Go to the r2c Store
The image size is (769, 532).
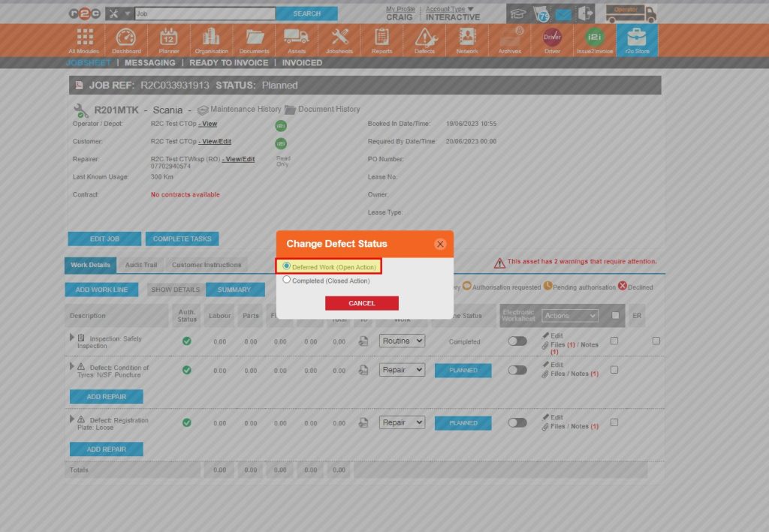click(637, 39)
